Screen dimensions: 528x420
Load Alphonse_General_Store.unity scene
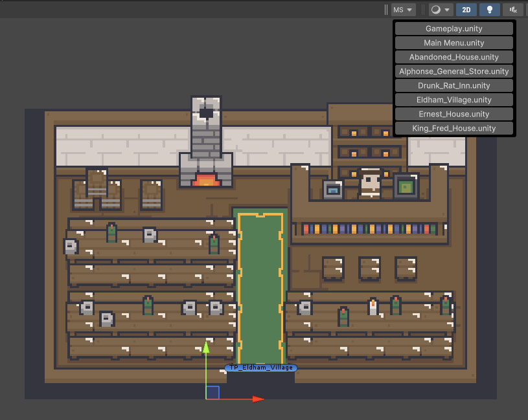453,71
